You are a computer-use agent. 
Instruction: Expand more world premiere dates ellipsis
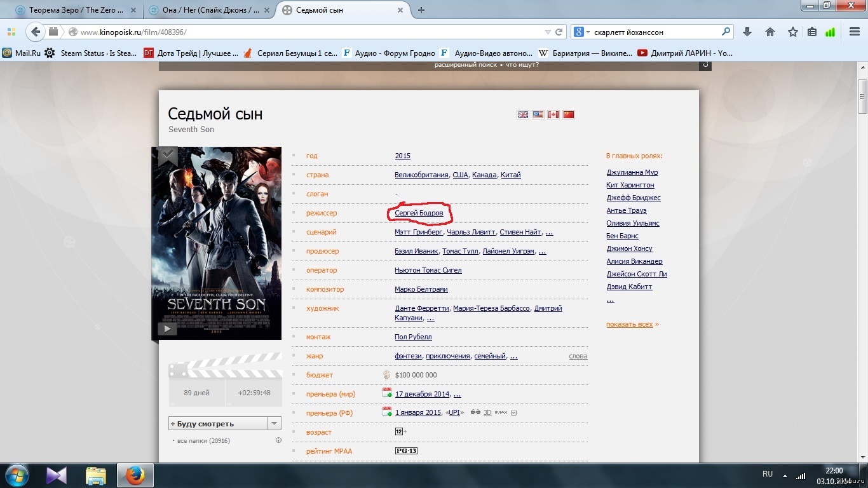(458, 395)
